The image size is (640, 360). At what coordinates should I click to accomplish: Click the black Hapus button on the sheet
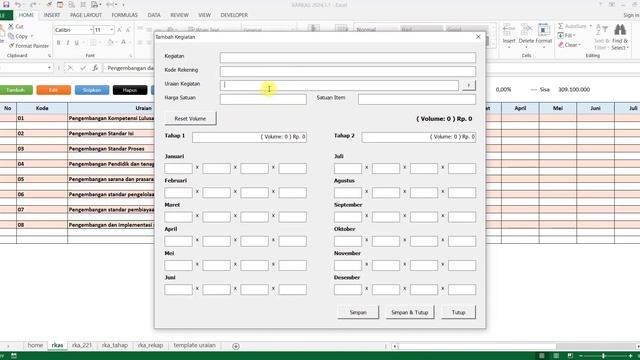130,90
